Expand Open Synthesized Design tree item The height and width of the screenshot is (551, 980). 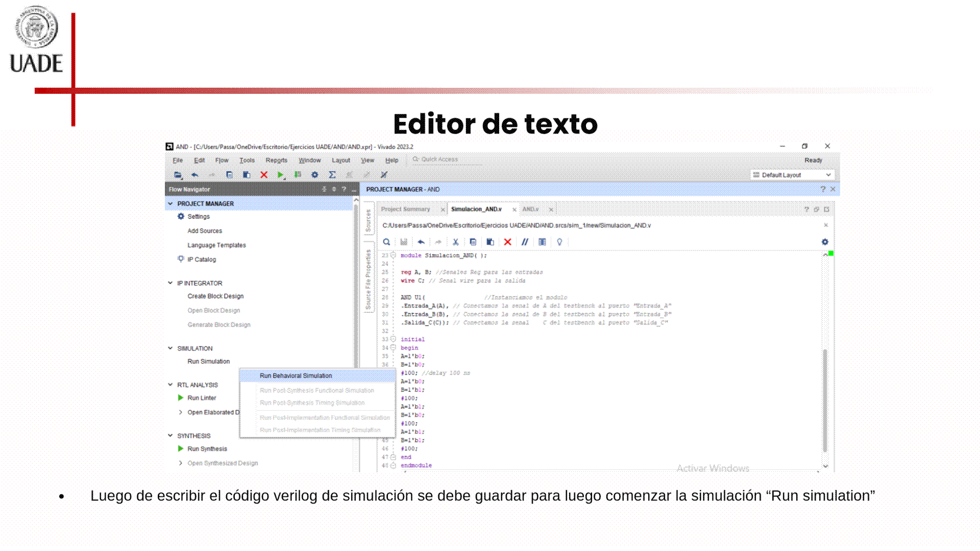(181, 463)
